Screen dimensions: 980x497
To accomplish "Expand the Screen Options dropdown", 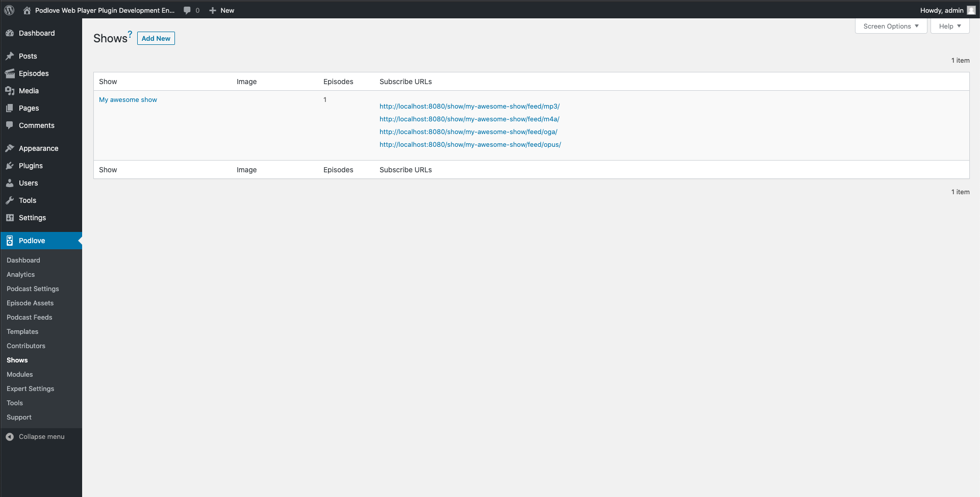I will 891,26.
